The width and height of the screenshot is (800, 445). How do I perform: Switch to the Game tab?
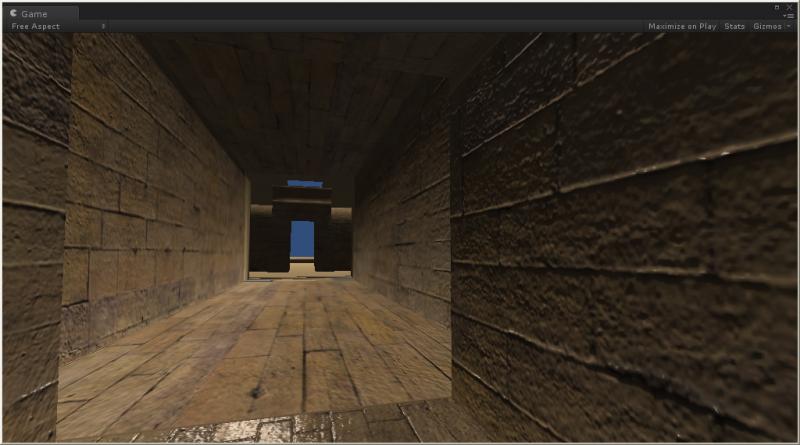(40, 14)
